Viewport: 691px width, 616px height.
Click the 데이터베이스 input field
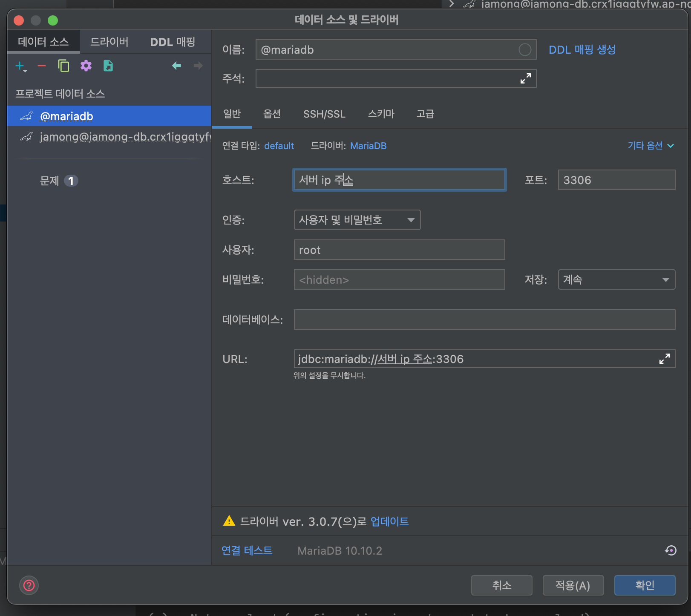(484, 320)
